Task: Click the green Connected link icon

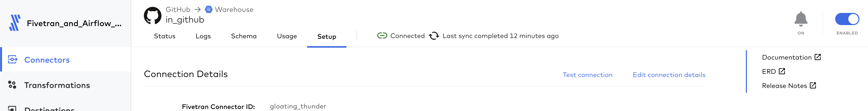Action: click(382, 36)
